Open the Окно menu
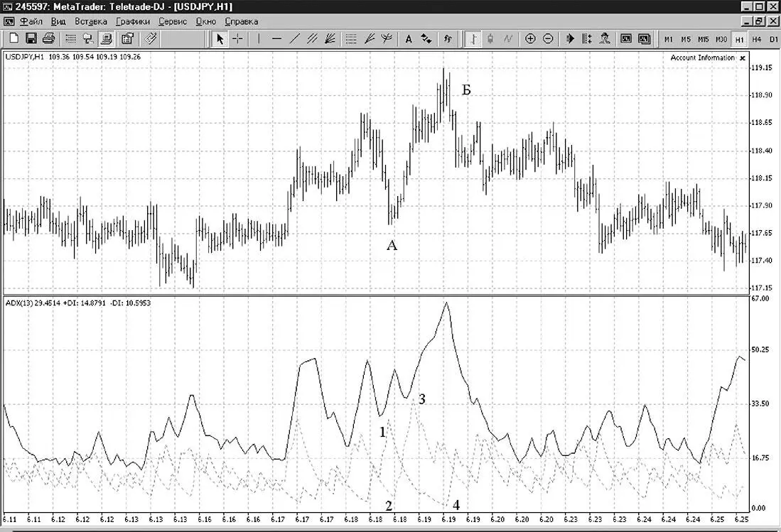This screenshot has height=532, width=781. point(206,21)
